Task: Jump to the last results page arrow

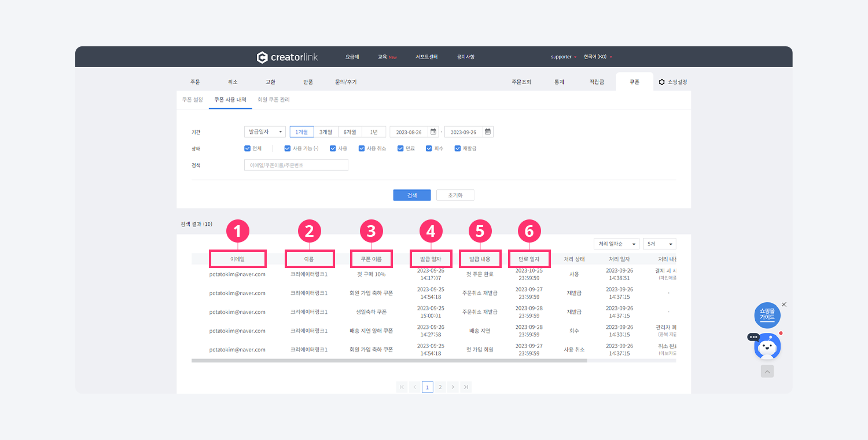Action: tap(466, 387)
